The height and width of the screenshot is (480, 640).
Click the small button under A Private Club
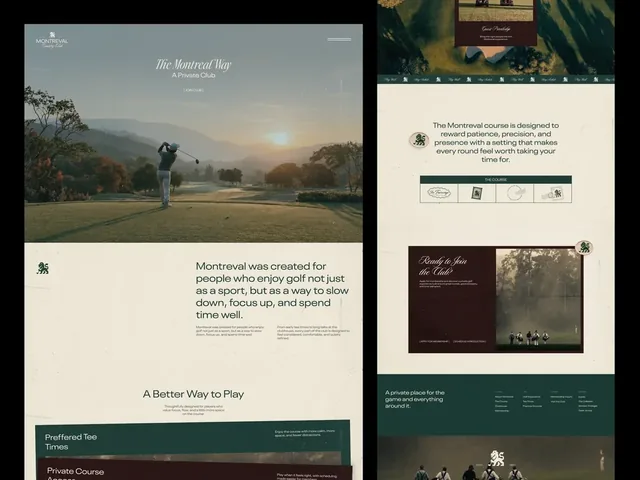pos(193,90)
